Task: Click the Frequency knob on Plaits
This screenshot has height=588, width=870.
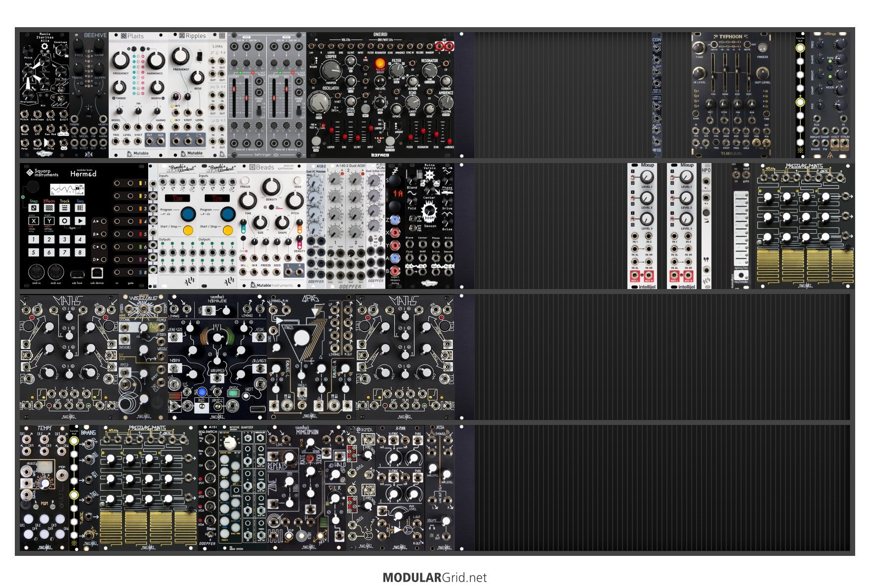Action: pos(121,60)
